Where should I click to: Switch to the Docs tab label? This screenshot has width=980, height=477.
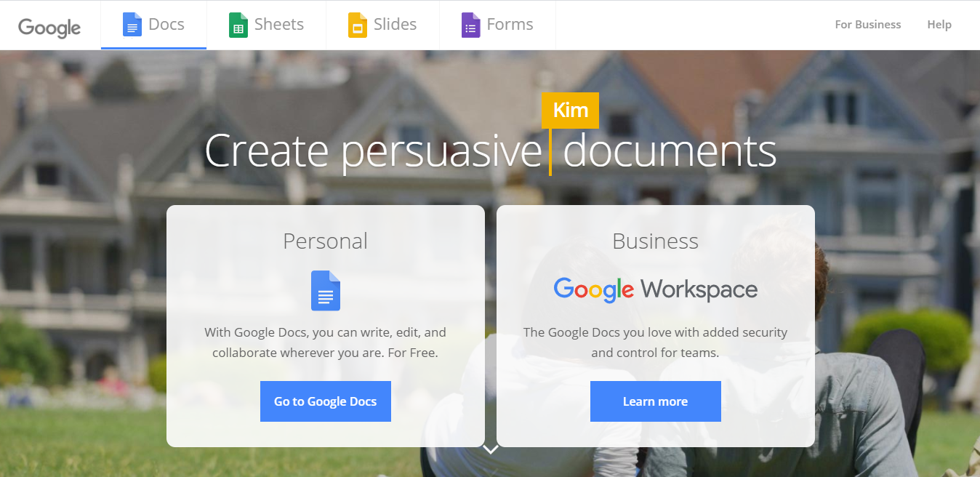click(x=166, y=24)
